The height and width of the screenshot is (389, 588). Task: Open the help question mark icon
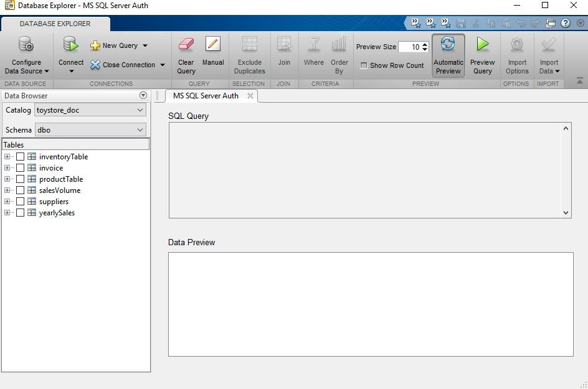point(566,23)
